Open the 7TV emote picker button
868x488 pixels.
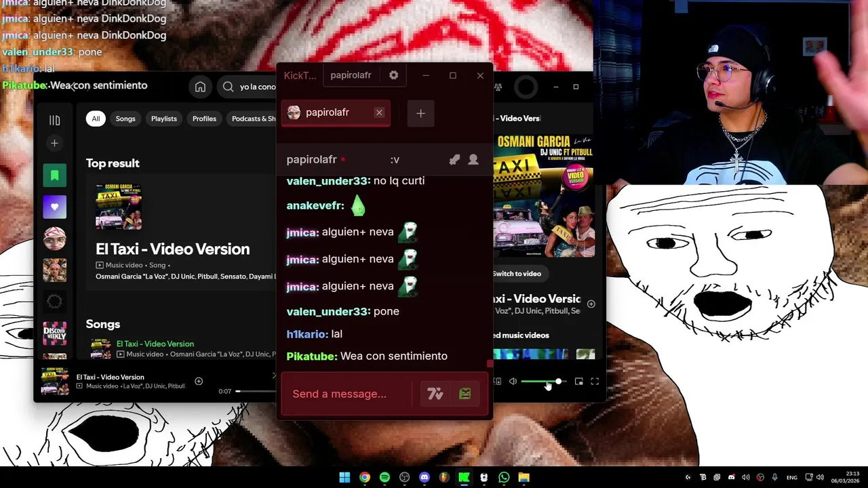435,394
